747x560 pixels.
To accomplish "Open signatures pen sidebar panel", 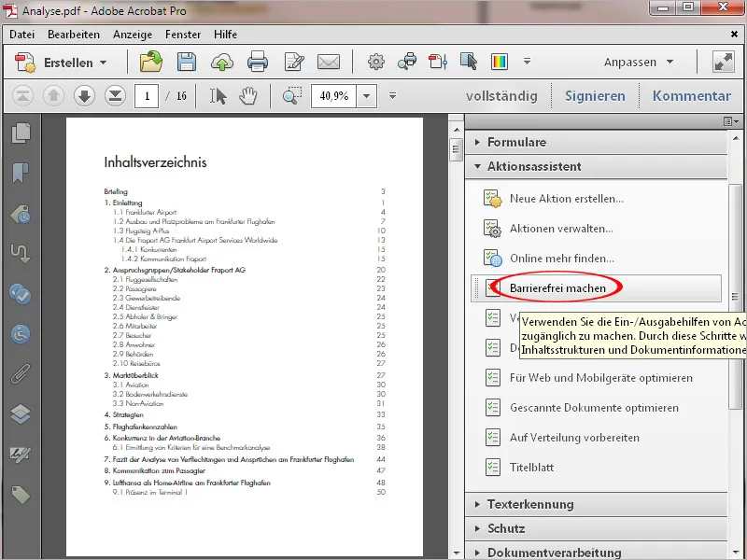I will point(21,455).
